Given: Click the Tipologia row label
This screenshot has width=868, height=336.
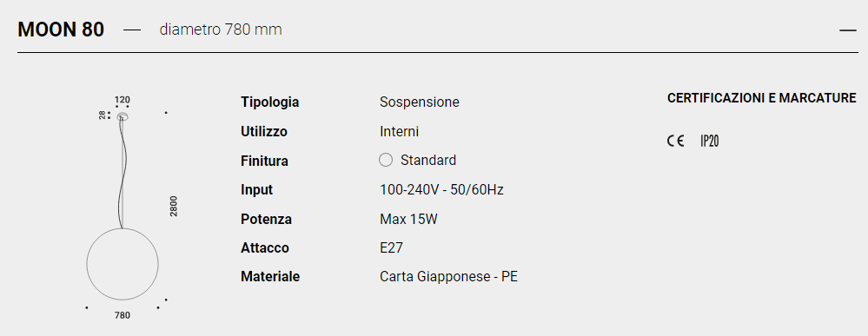Looking at the screenshot, I should pos(270,102).
